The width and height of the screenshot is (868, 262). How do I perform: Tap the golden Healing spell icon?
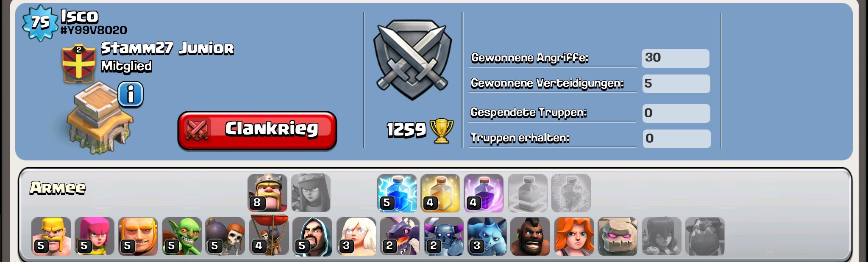click(x=440, y=193)
